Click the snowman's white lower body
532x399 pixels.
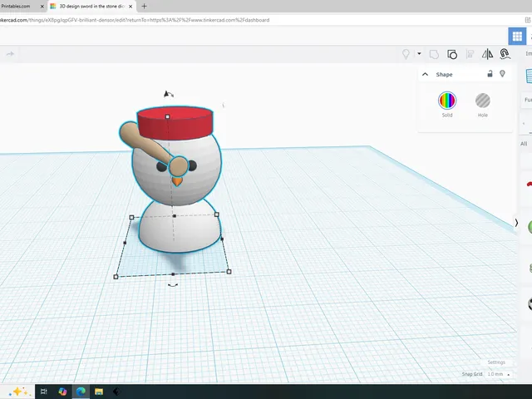pyautogui.click(x=180, y=228)
